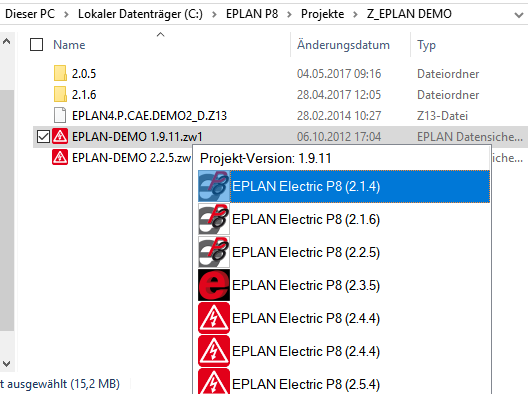528x394 pixels.
Task: Click the red icon of EPLAN-DEMO 2.2.5 file
Action: click(x=60, y=157)
